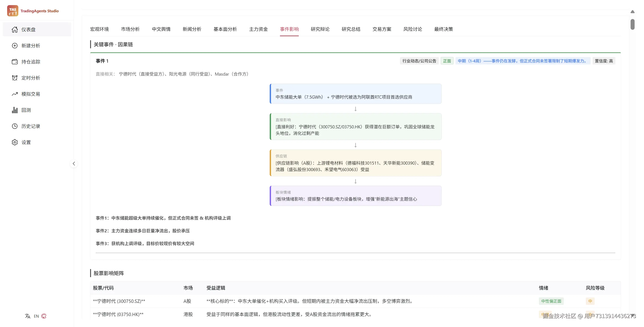Image resolution: width=644 pixels, height=327 pixels.
Task: Click the 行业动态/公司公告 tag
Action: pyautogui.click(x=419, y=61)
